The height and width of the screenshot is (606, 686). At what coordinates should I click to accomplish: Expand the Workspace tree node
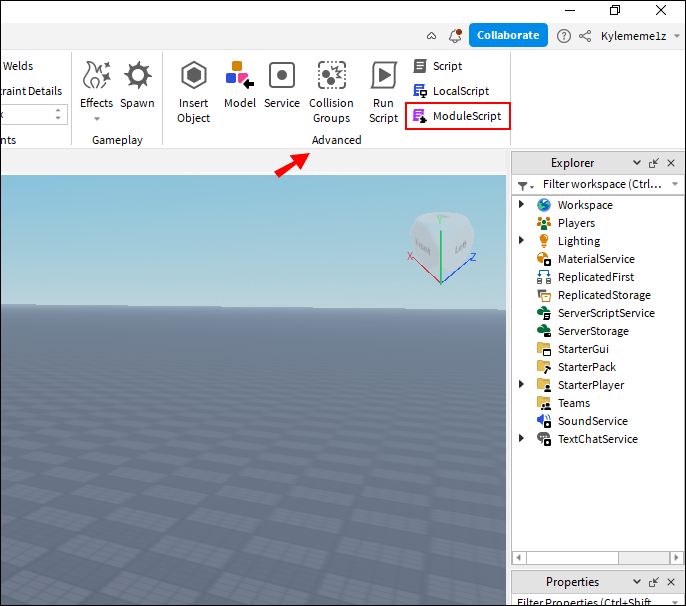521,204
